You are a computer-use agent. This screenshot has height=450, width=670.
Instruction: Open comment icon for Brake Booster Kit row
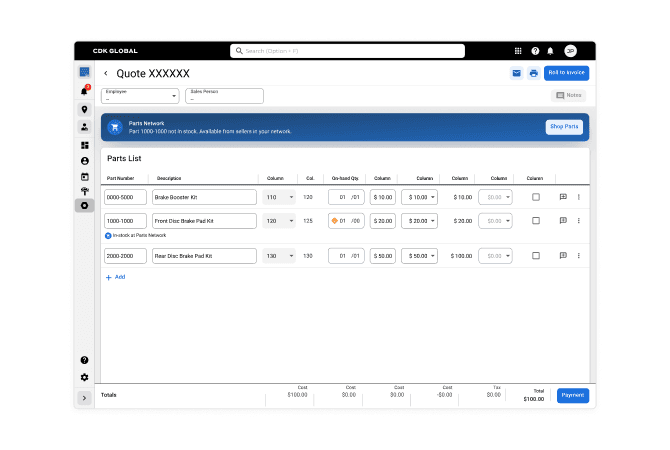point(563,197)
